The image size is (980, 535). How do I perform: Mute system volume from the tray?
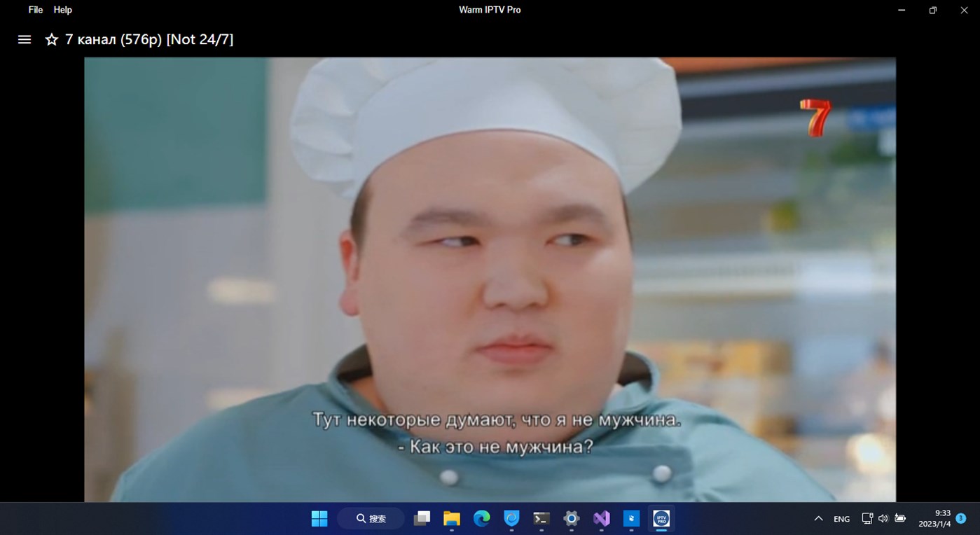pyautogui.click(x=883, y=518)
